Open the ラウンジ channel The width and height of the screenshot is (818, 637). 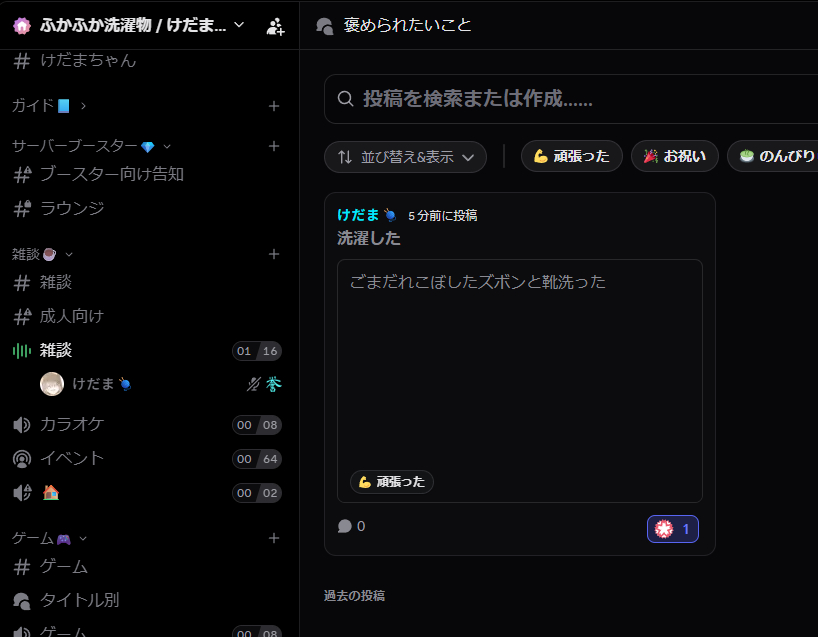(72, 208)
